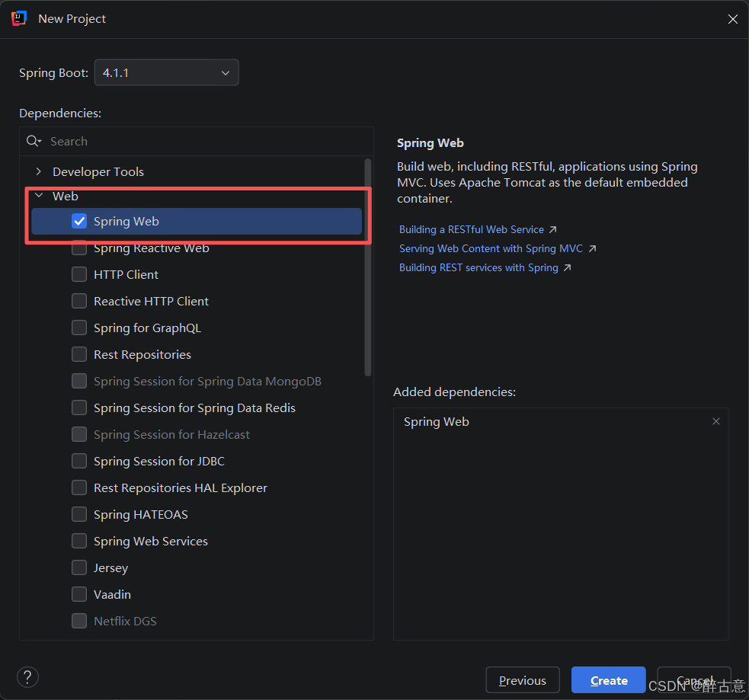Image resolution: width=749 pixels, height=700 pixels.
Task: Open the Spring Boot version dropdown
Action: point(167,72)
